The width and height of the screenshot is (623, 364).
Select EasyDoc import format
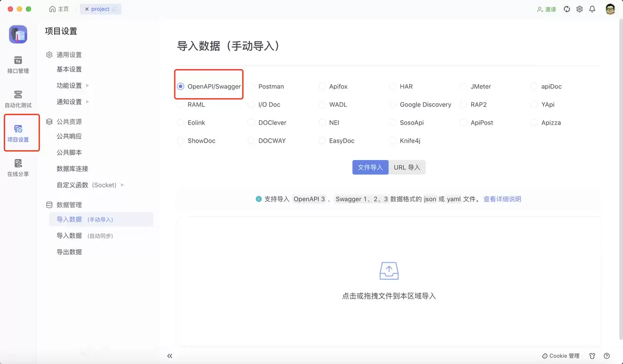337,141
